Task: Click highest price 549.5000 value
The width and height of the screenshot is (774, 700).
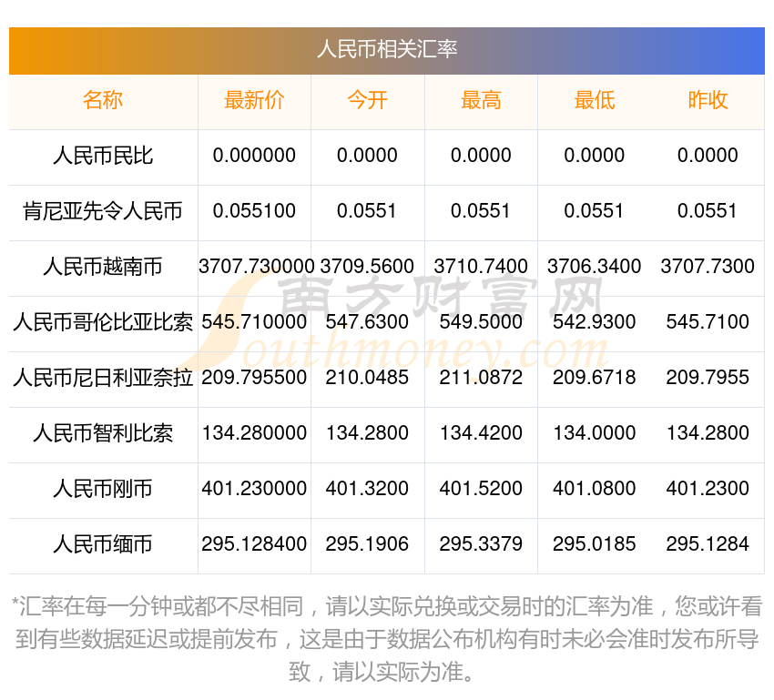Action: pyautogui.click(x=481, y=322)
